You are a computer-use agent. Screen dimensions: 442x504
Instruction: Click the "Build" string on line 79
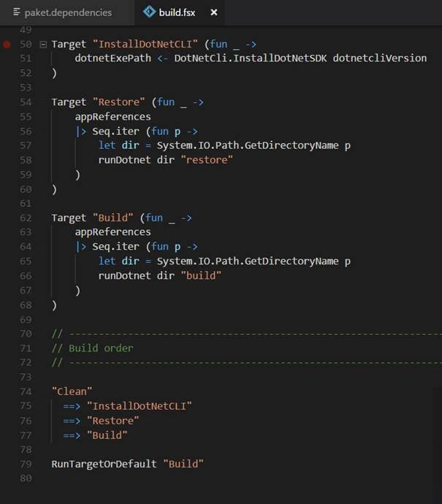pyautogui.click(x=183, y=464)
